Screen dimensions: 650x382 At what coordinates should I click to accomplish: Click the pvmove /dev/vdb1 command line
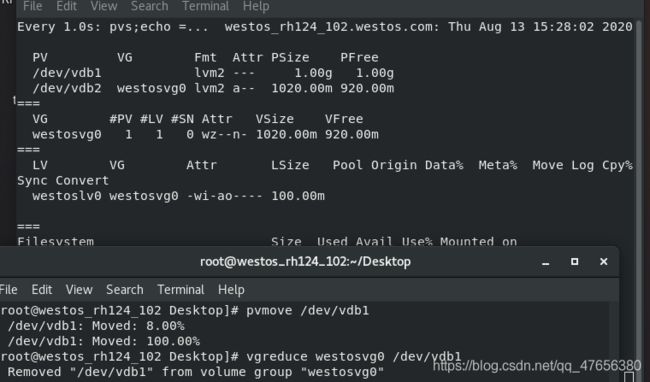(184, 310)
